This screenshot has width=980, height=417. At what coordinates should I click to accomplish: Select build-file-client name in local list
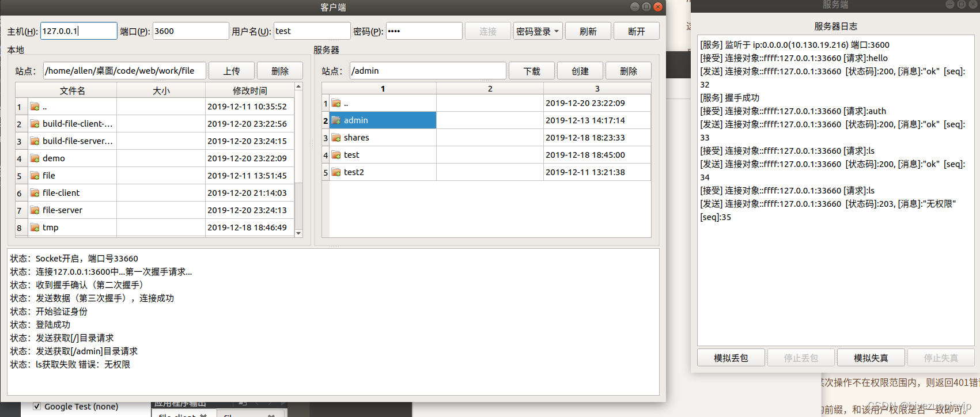tap(78, 124)
